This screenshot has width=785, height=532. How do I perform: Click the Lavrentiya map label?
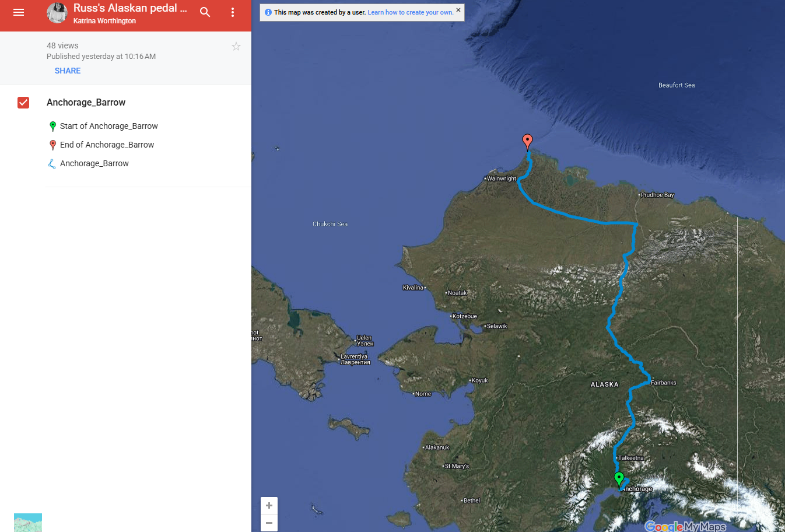(355, 359)
